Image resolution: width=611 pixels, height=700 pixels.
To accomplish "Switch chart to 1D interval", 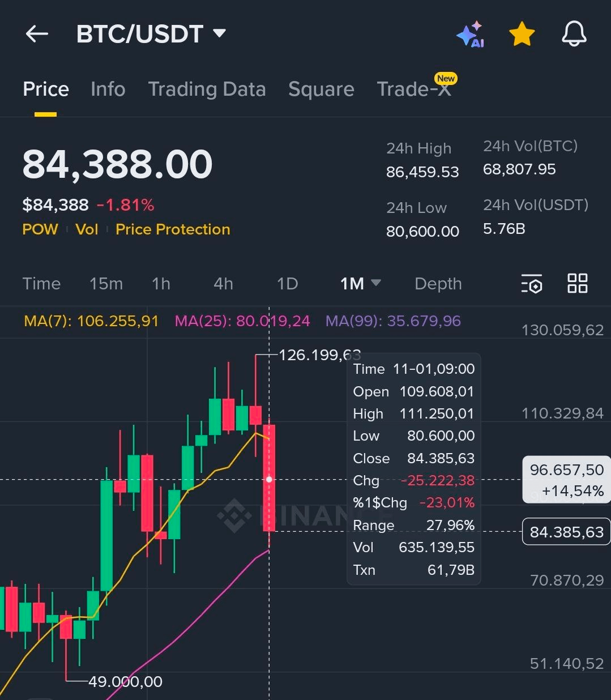I will pos(287,283).
